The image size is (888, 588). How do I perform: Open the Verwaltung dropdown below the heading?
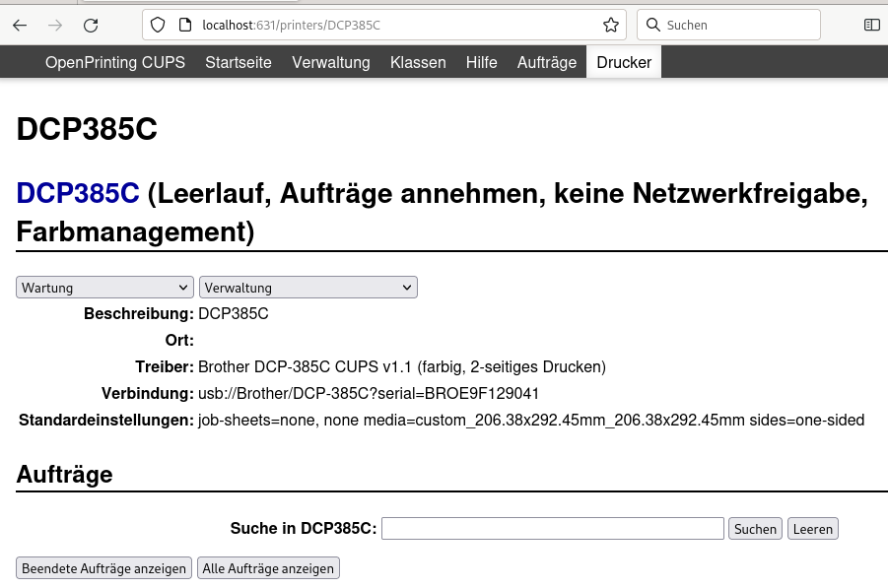coord(308,288)
